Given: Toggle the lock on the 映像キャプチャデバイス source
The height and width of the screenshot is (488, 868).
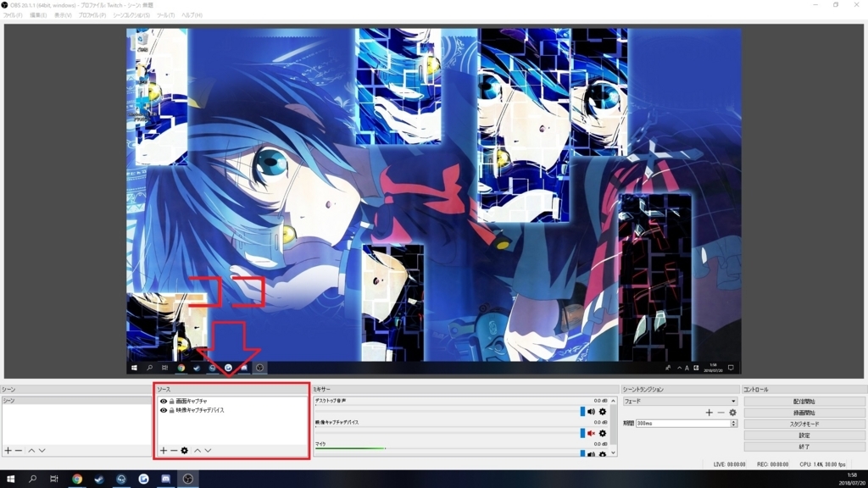Looking at the screenshot, I should point(171,411).
